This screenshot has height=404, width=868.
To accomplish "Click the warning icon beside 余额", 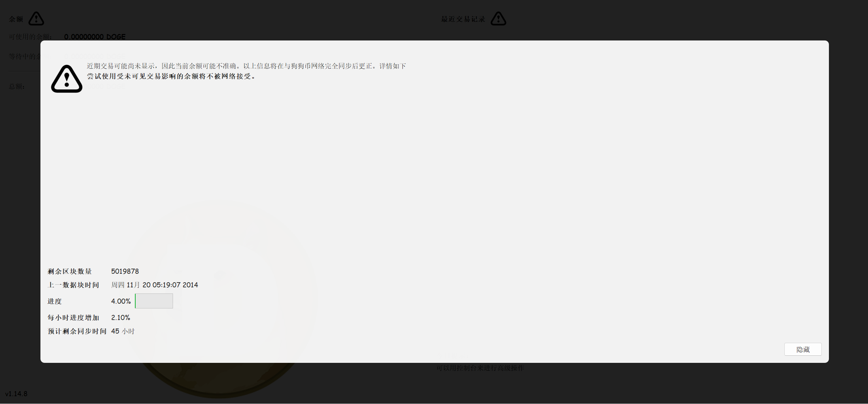I will [36, 19].
